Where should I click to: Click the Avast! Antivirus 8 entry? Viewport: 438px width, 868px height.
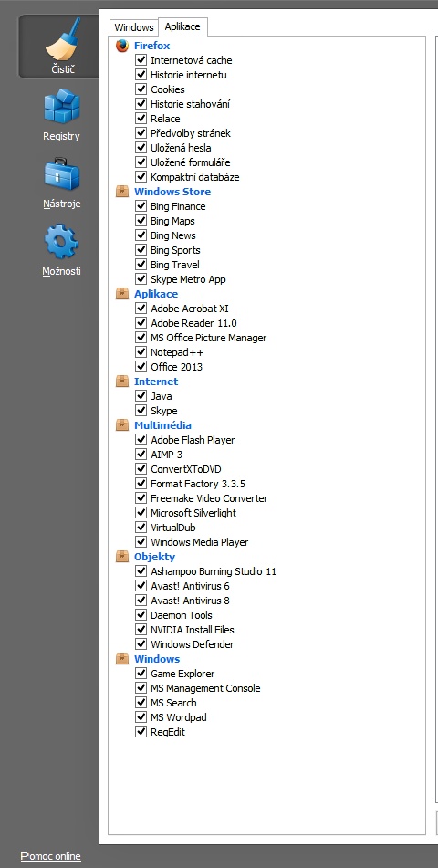point(190,601)
